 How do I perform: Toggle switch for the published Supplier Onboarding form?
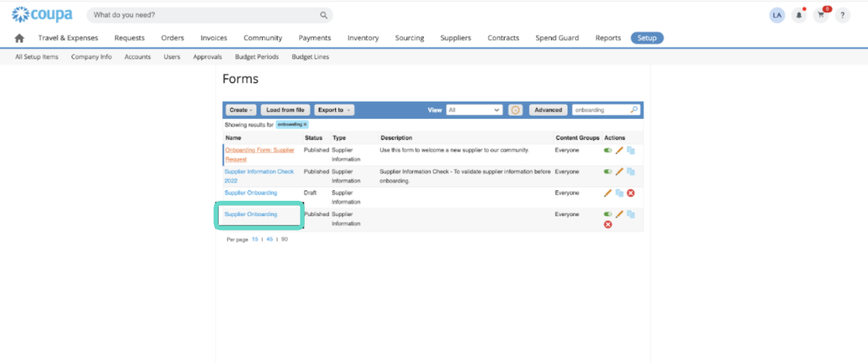click(608, 214)
